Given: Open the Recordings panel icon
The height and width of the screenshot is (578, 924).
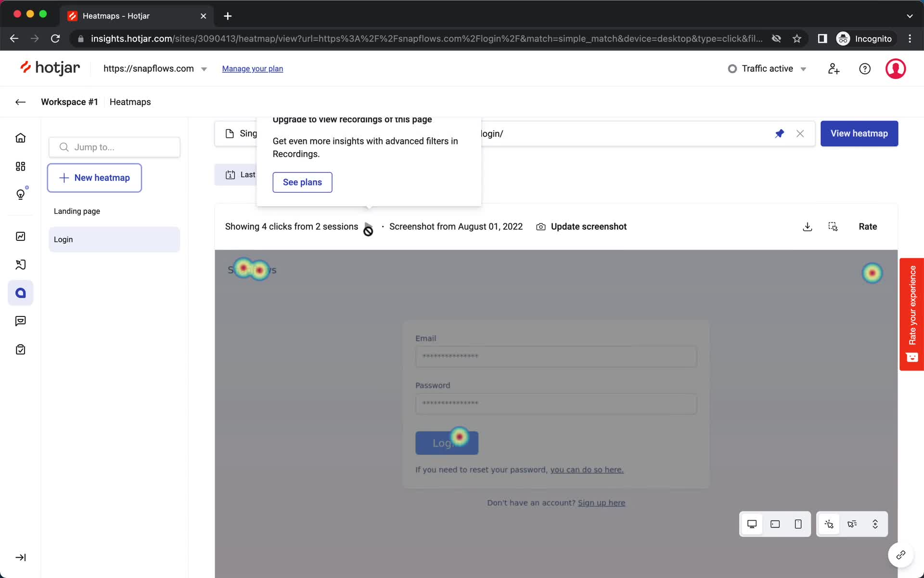Looking at the screenshot, I should coord(21,265).
